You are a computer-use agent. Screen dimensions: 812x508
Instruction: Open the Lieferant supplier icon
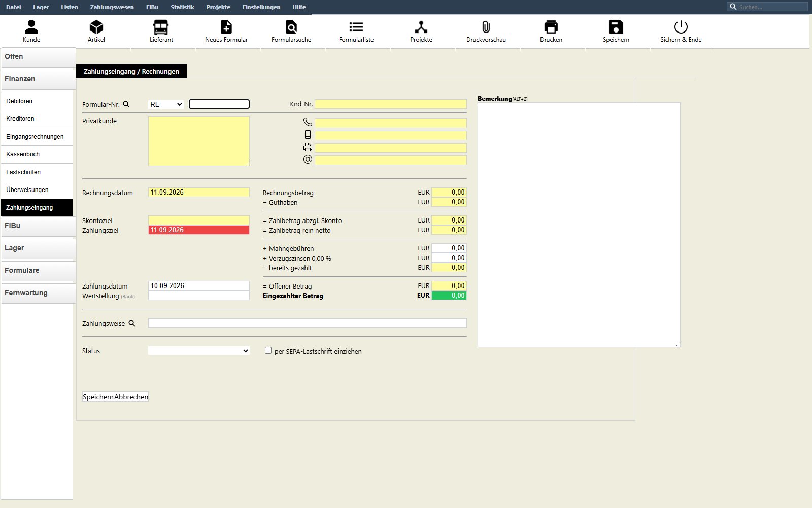(161, 27)
